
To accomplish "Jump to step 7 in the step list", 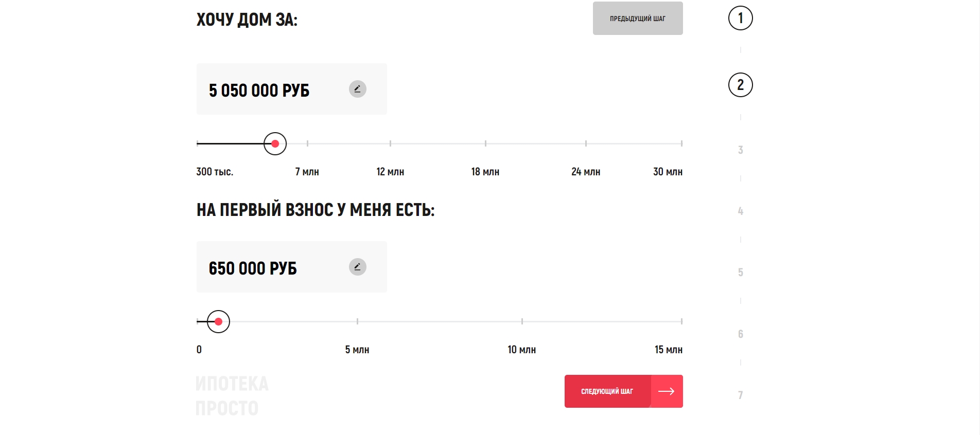I will click(741, 395).
